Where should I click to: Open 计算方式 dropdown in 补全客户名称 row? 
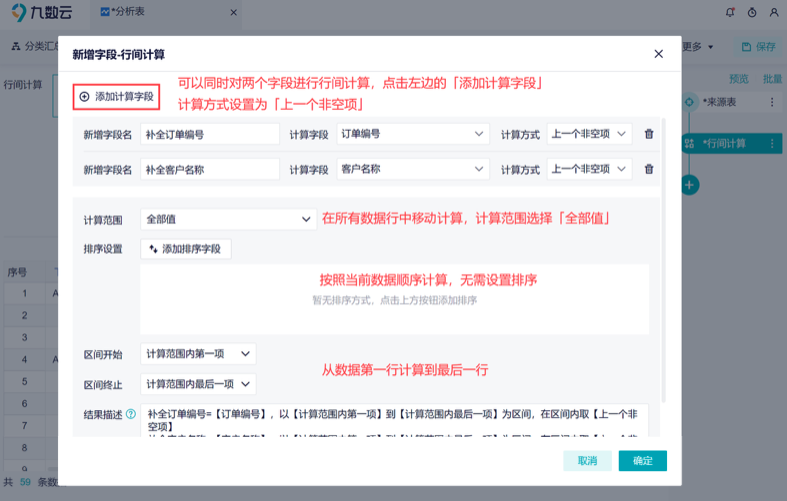click(x=589, y=170)
